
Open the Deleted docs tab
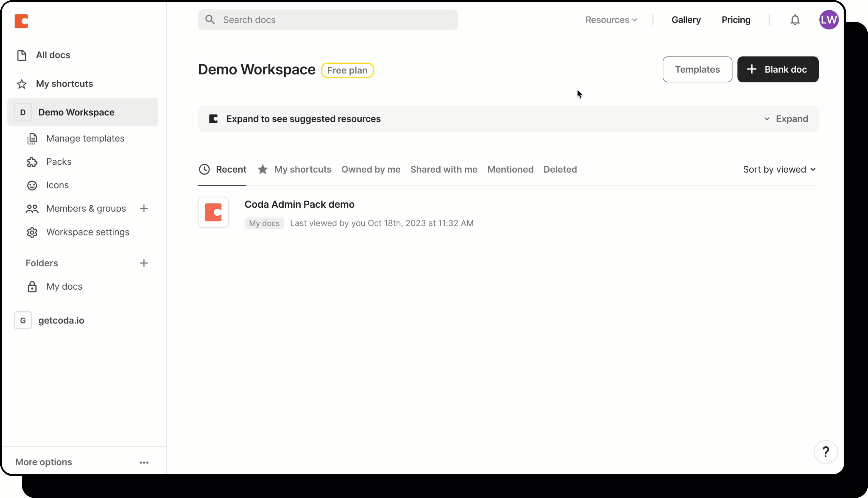[x=560, y=169]
